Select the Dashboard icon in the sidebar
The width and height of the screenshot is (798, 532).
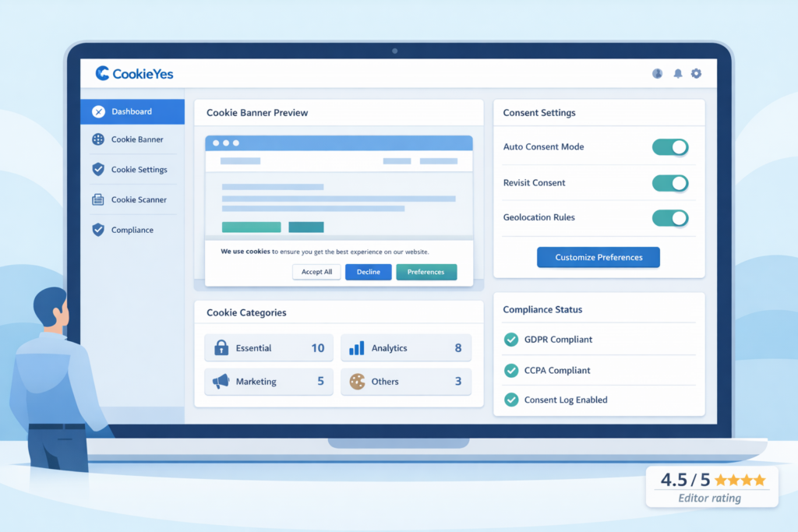(98, 111)
